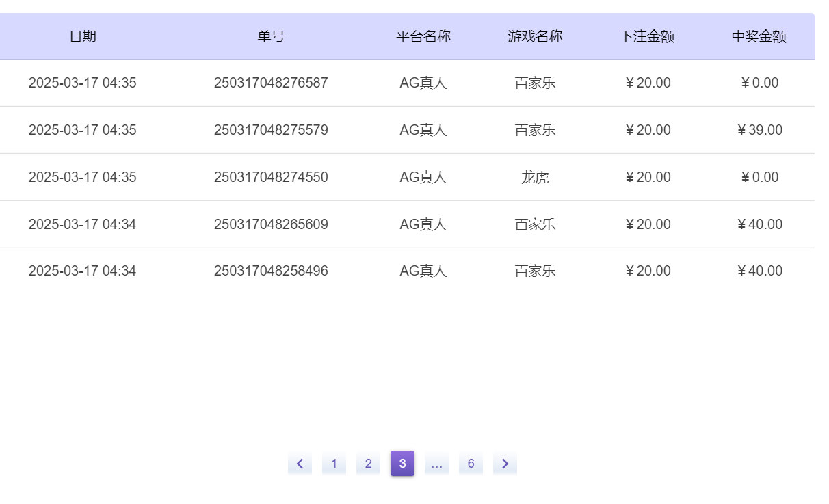Click the 龙虎 game name cell
The width and height of the screenshot is (829, 504).
tap(534, 176)
